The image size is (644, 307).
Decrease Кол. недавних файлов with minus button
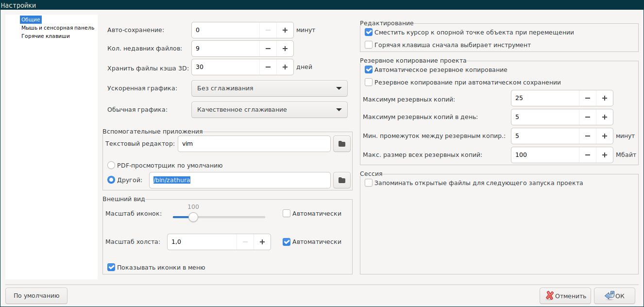(x=268, y=49)
